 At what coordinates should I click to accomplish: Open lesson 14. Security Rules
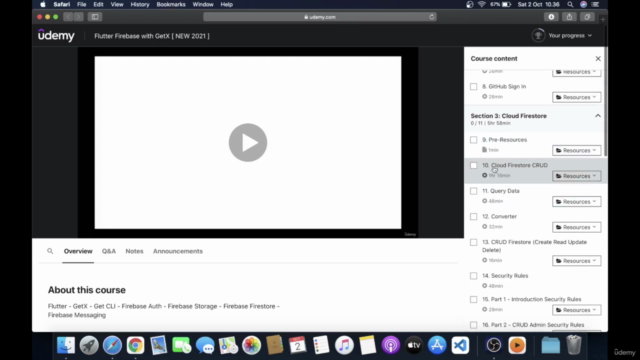pyautogui.click(x=505, y=276)
